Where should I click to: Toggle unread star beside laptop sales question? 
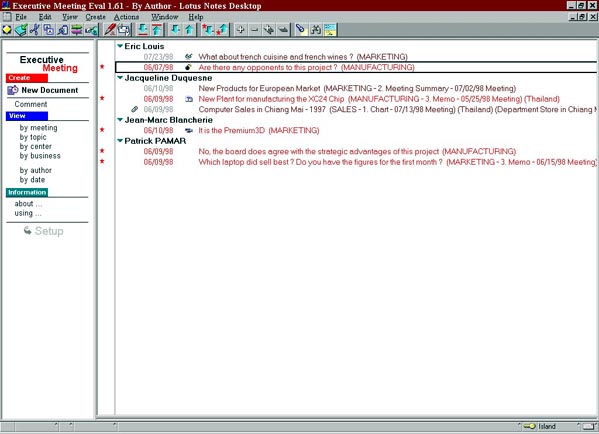pos(102,161)
